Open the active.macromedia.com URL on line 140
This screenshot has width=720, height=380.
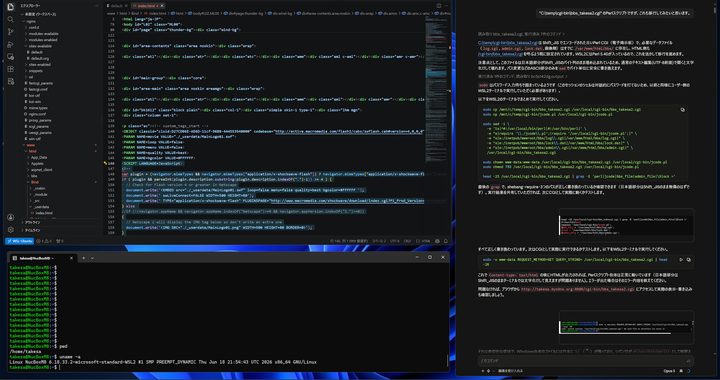click(x=349, y=132)
